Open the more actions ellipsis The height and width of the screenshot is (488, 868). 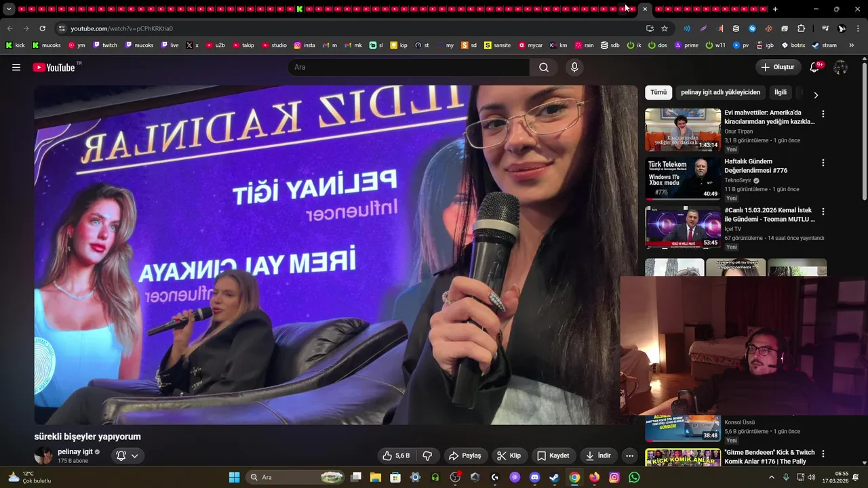click(x=630, y=455)
